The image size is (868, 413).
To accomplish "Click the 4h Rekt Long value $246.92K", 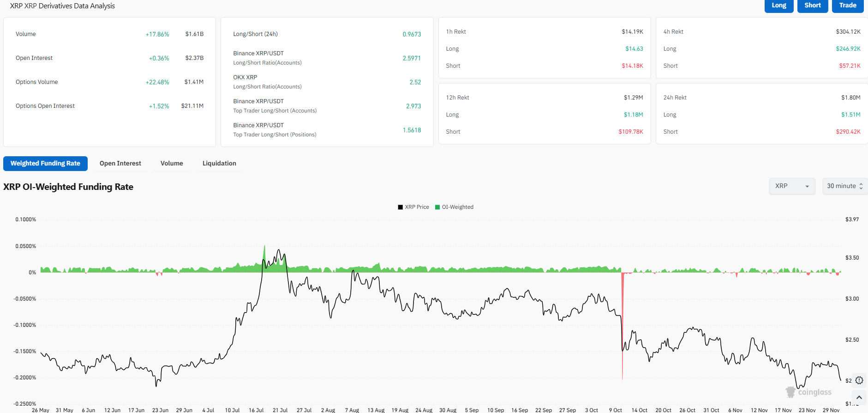I will [x=848, y=49].
